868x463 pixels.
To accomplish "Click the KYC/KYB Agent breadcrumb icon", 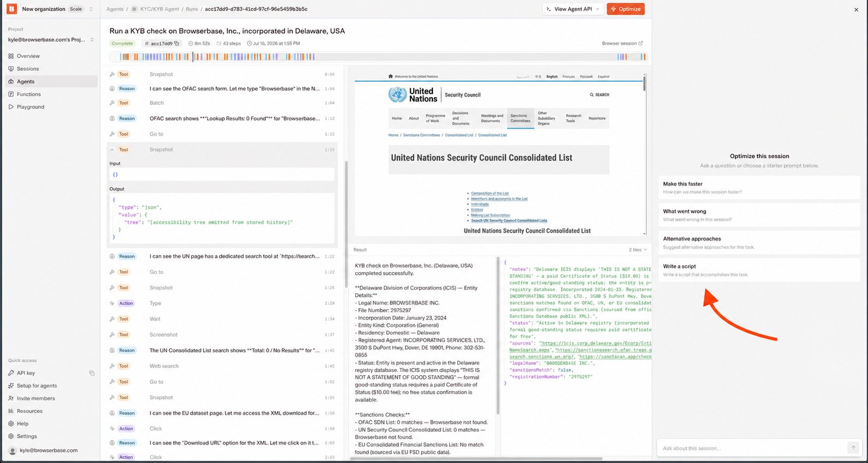I will 134,9.
